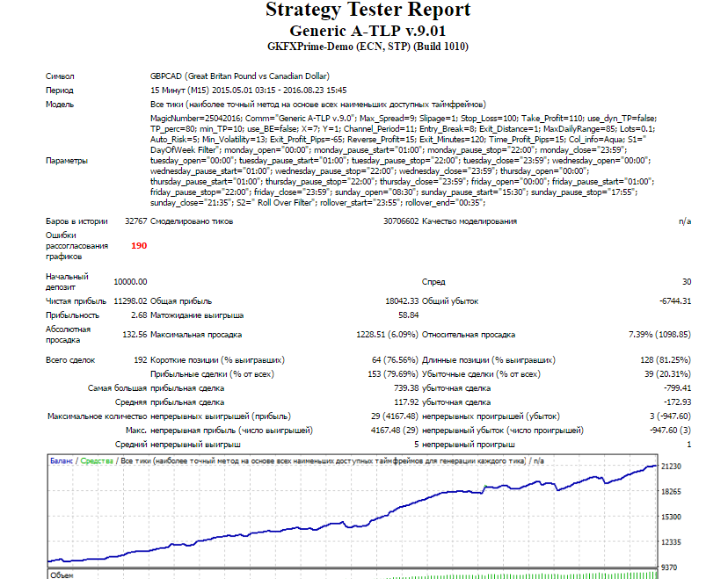The width and height of the screenshot is (728, 579).
Task: Click the 'GKFXPrime-Demo (ECN, STP) (Build 1010)' line
Action: (x=368, y=47)
